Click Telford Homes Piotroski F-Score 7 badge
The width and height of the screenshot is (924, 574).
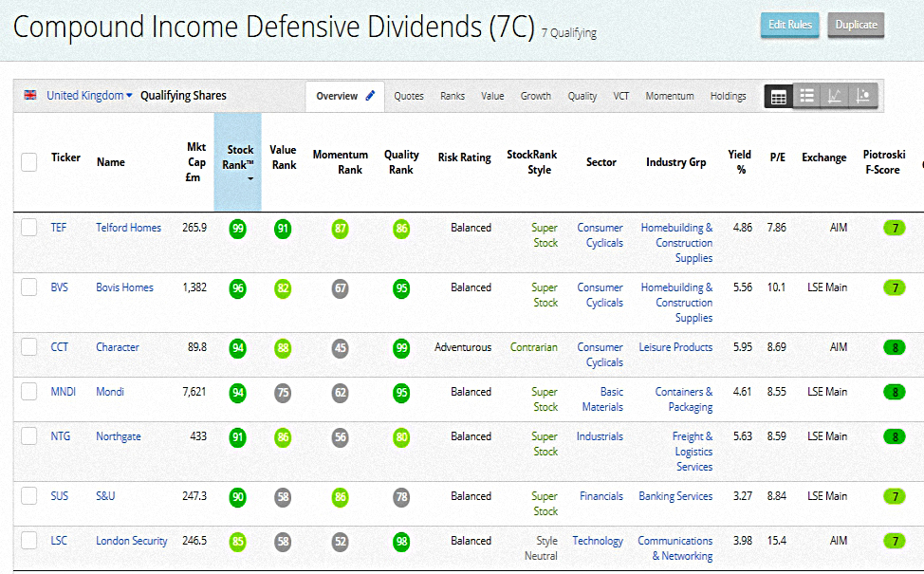895,228
